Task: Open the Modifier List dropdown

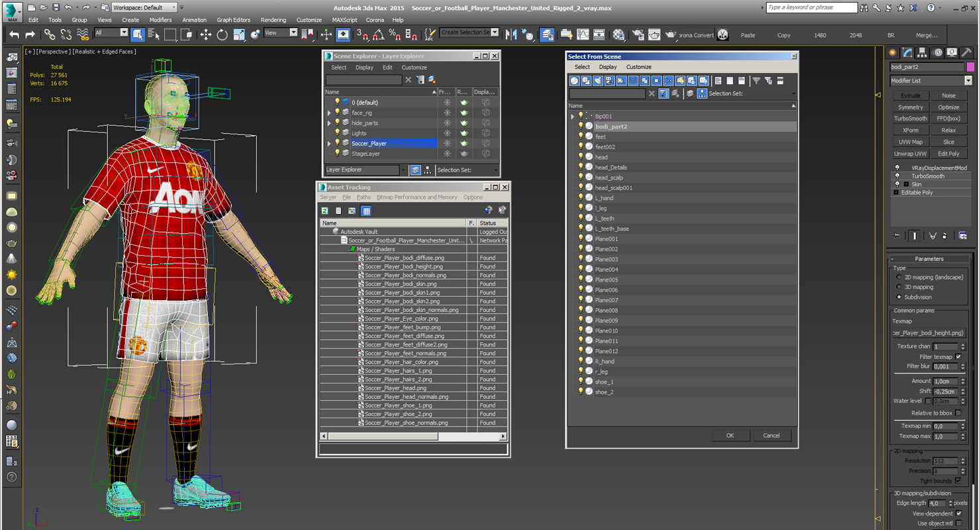Action: click(931, 81)
